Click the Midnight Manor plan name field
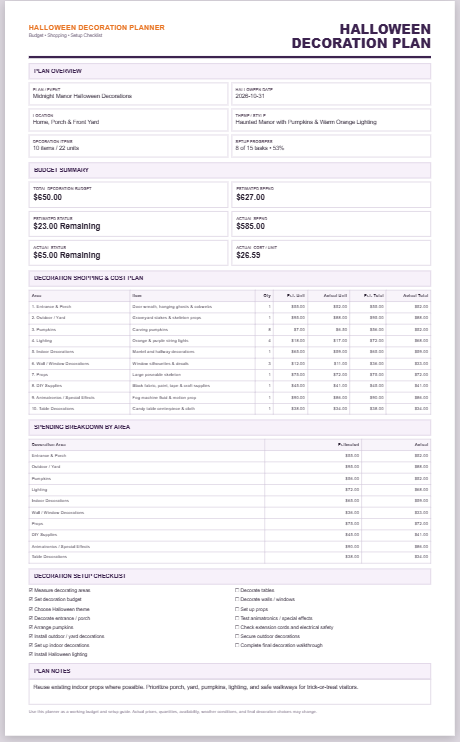The image size is (460, 742). (128, 94)
